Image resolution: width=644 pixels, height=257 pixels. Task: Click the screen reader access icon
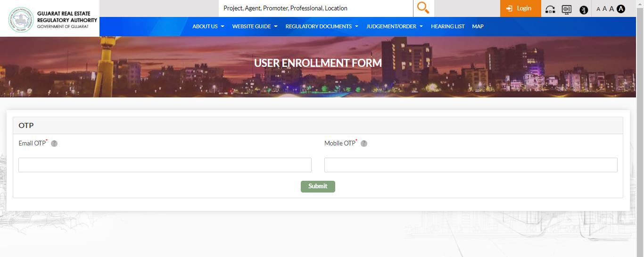click(567, 9)
